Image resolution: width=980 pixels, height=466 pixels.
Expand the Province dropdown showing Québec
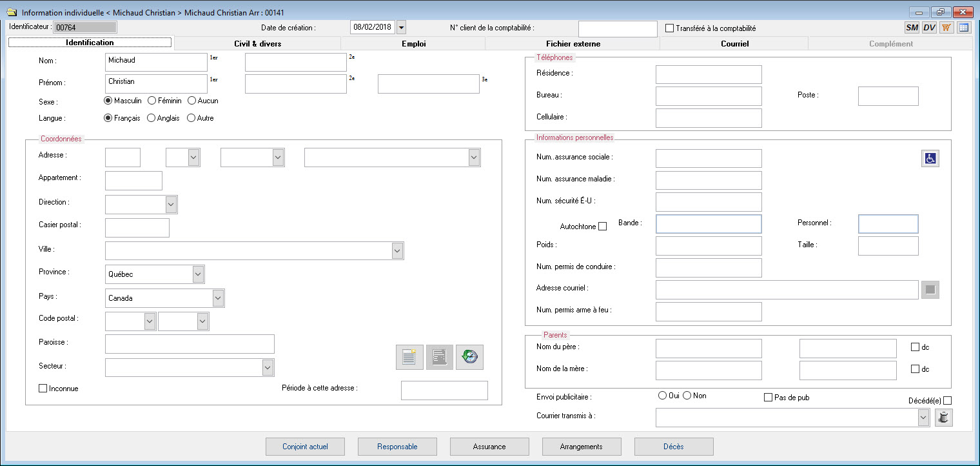click(198, 274)
